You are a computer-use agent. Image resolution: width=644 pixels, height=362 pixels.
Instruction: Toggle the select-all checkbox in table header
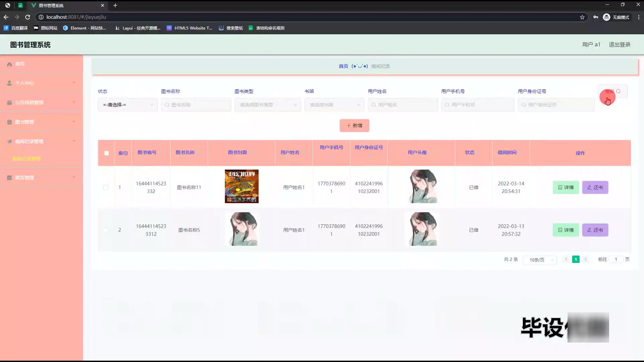click(106, 153)
